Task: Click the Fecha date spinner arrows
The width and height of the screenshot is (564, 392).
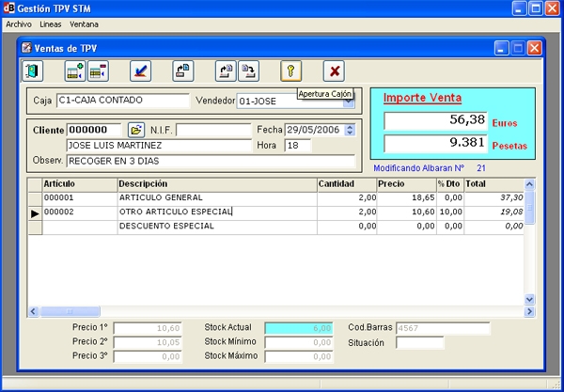Action: tap(351, 130)
